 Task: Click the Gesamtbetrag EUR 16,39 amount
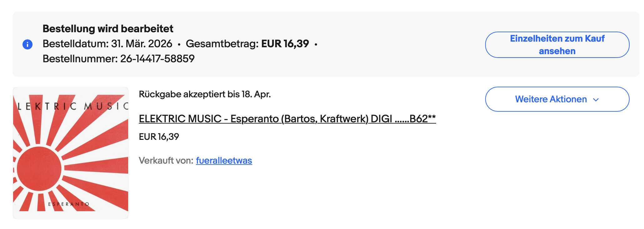[285, 43]
